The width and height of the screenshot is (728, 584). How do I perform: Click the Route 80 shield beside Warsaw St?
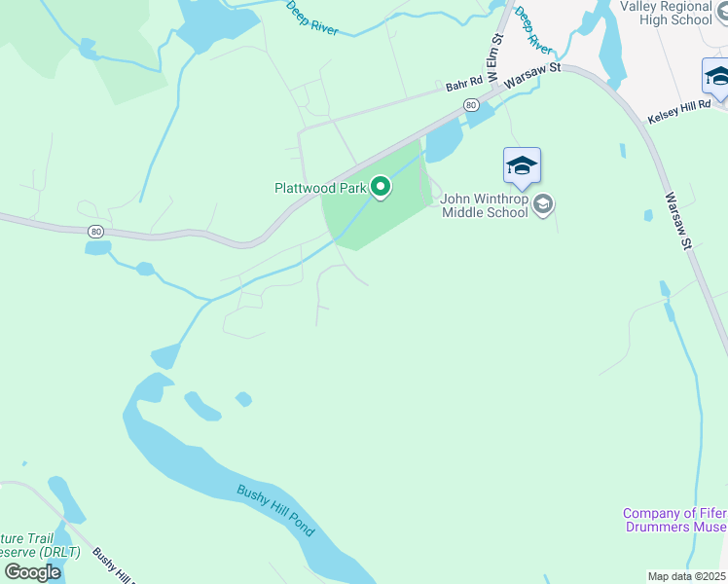coord(471,105)
